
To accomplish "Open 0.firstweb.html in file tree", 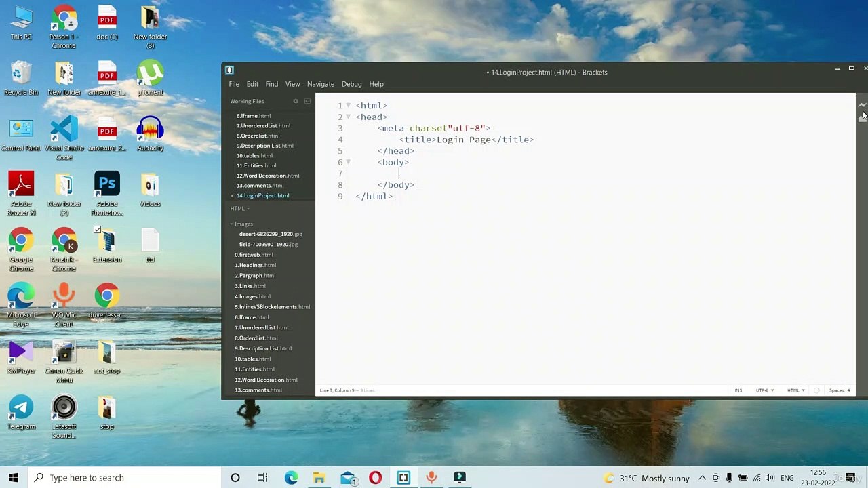I will (x=254, y=255).
